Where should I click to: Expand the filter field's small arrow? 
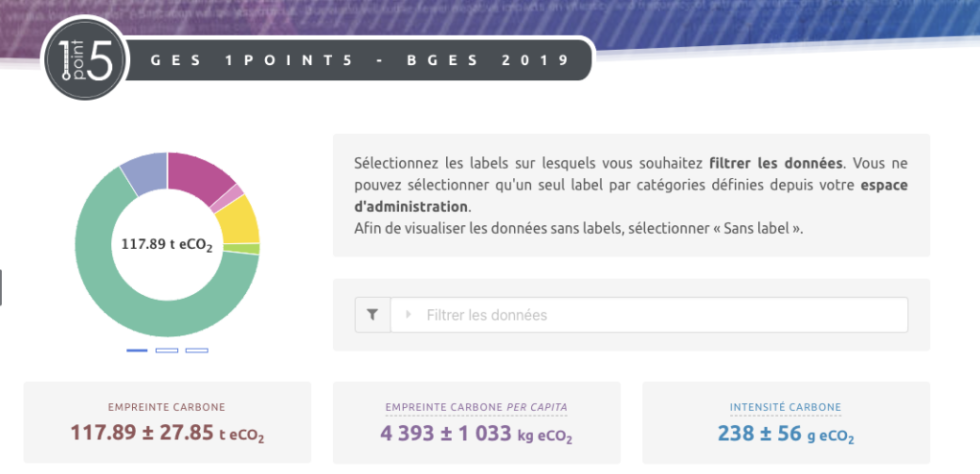tap(410, 314)
